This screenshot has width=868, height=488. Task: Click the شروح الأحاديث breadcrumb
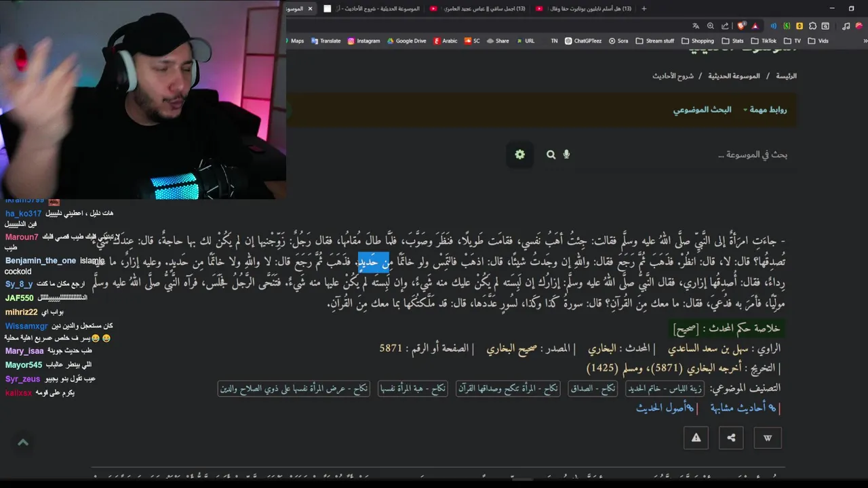[x=673, y=76]
